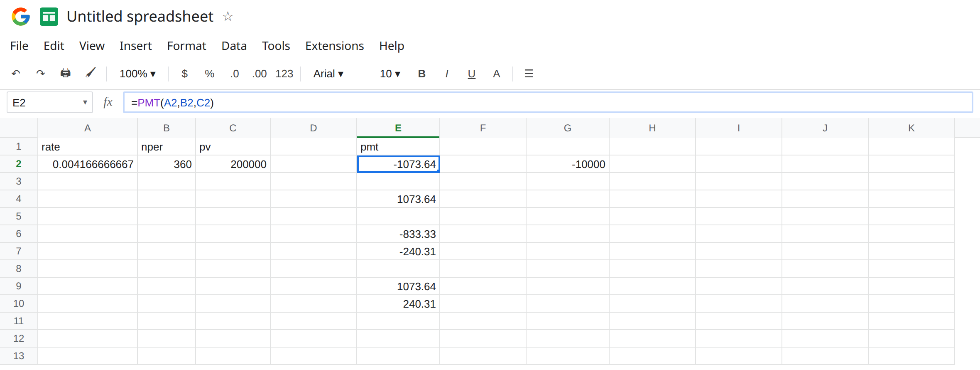The height and width of the screenshot is (370, 980).
Task: Open the Edit menu
Action: point(54,46)
